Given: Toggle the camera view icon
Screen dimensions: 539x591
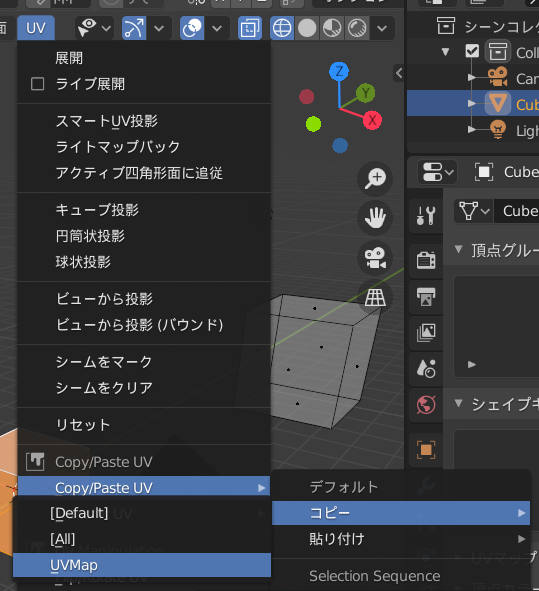Looking at the screenshot, I should [x=375, y=258].
